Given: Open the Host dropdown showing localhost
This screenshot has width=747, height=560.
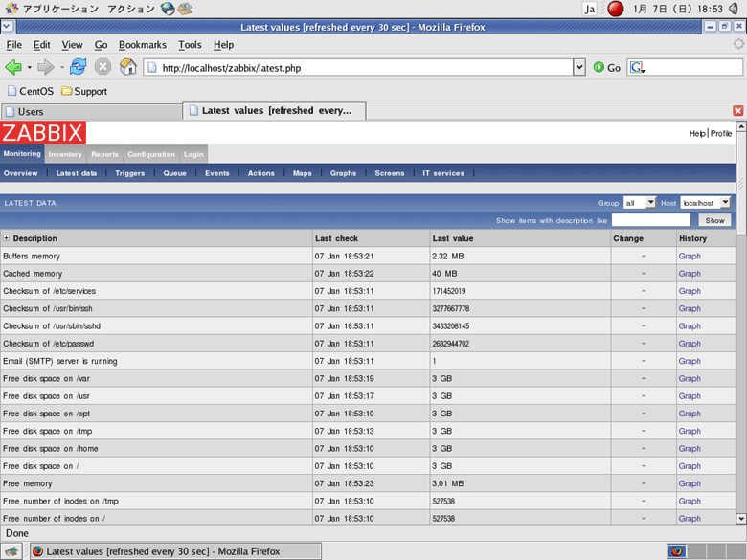Looking at the screenshot, I should tap(706, 203).
